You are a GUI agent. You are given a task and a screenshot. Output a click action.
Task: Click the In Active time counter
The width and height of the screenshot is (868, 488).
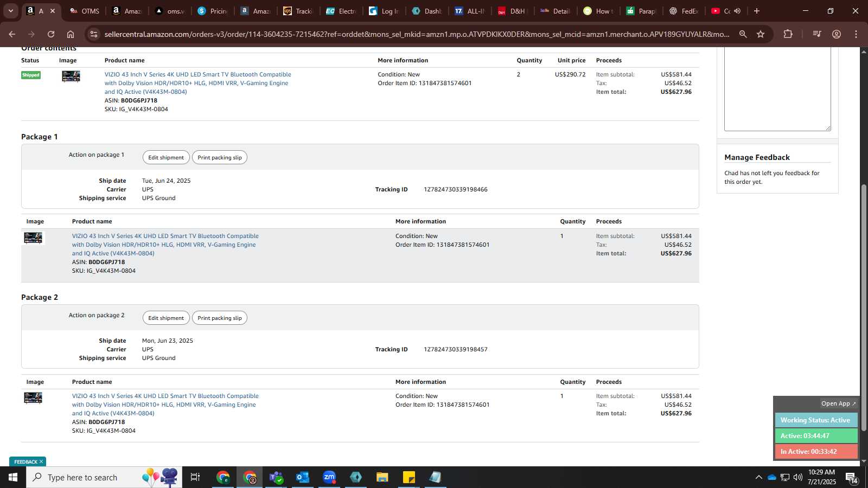click(816, 451)
